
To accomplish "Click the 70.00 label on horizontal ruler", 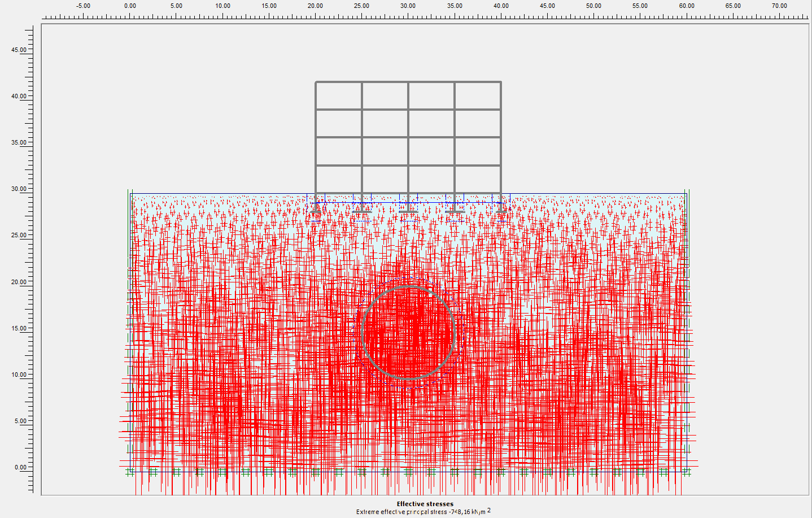I will point(779,6).
